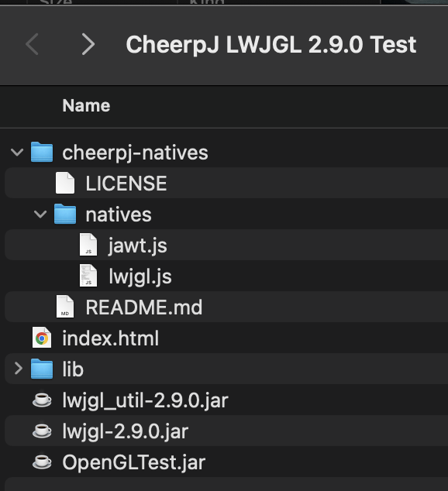
Task: Select the cheerpj-natives folder name
Action: point(135,153)
